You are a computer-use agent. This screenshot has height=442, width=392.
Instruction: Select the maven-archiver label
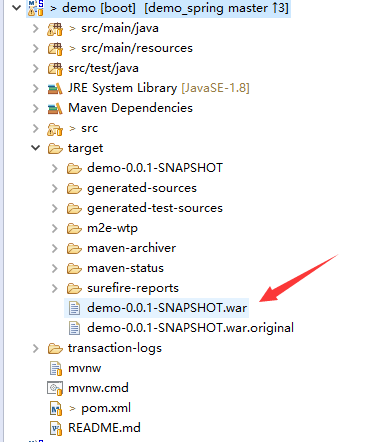tap(131, 248)
